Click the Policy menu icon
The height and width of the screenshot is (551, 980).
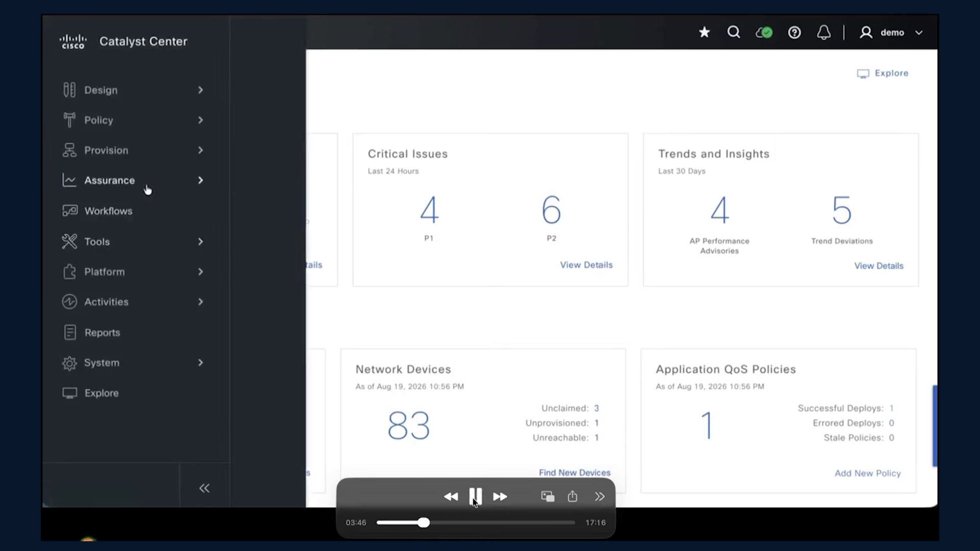click(x=69, y=120)
